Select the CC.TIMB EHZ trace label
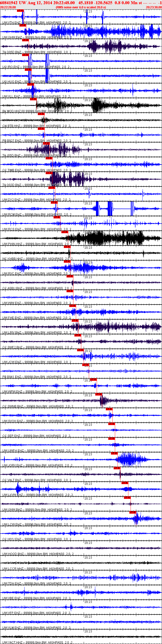 pyautogui.click(x=37, y=170)
